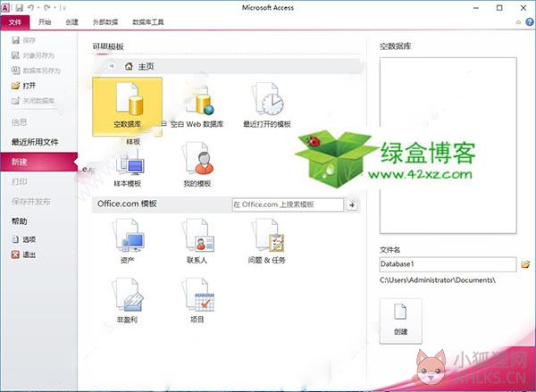Switch to the 数据库工具 Database Tools tab
This screenshot has height=392, width=536.
click(x=148, y=22)
